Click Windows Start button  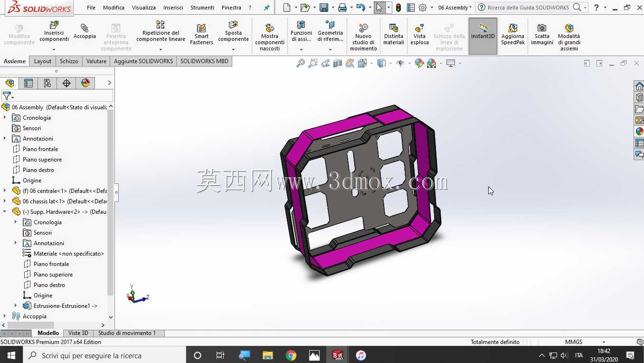[11, 355]
